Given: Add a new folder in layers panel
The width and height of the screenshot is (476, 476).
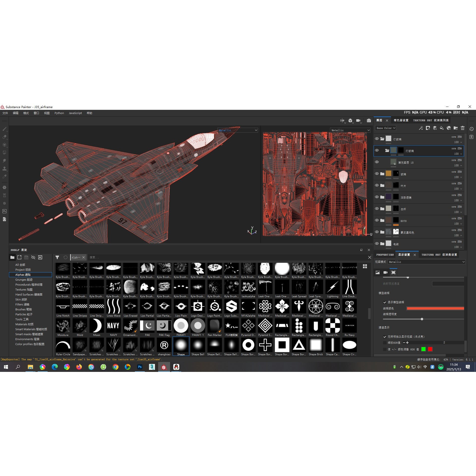Looking at the screenshot, I should coord(456,128).
